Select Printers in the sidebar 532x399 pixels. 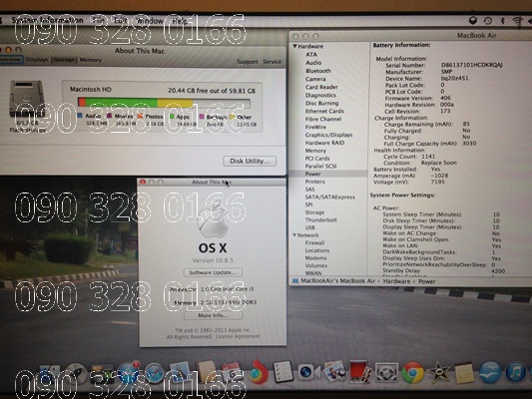tap(314, 182)
